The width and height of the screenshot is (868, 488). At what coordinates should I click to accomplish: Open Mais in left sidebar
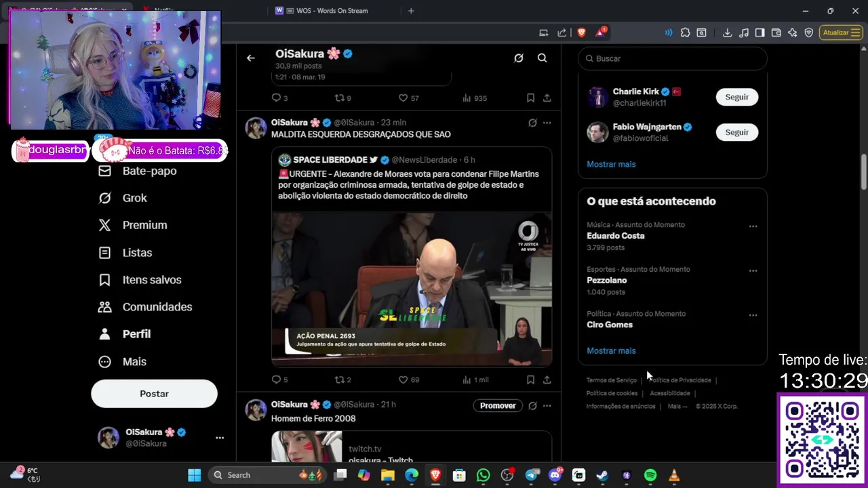pos(123,361)
